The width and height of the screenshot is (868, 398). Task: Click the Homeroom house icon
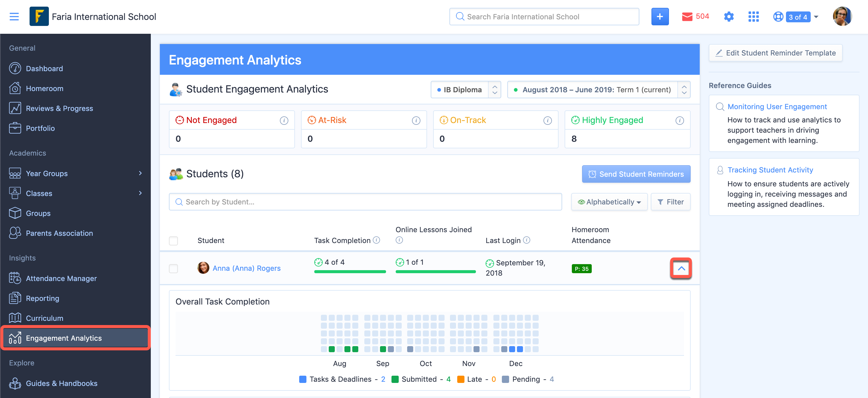[15, 88]
